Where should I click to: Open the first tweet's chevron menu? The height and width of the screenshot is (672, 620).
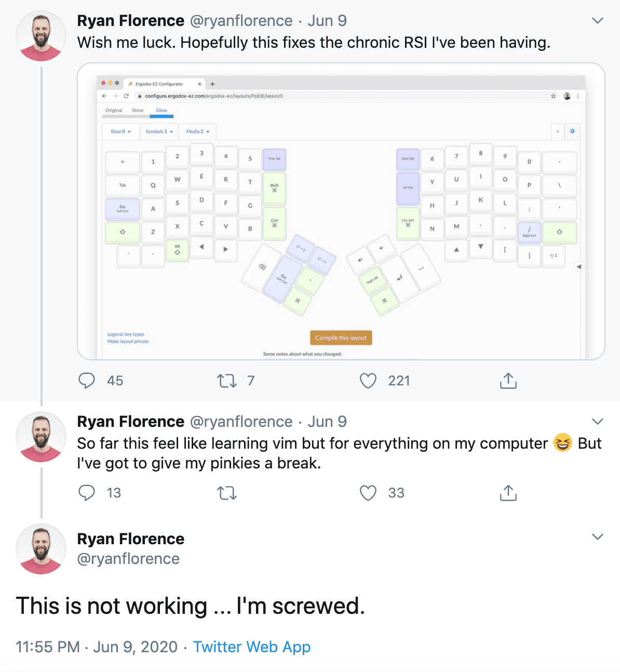click(598, 21)
